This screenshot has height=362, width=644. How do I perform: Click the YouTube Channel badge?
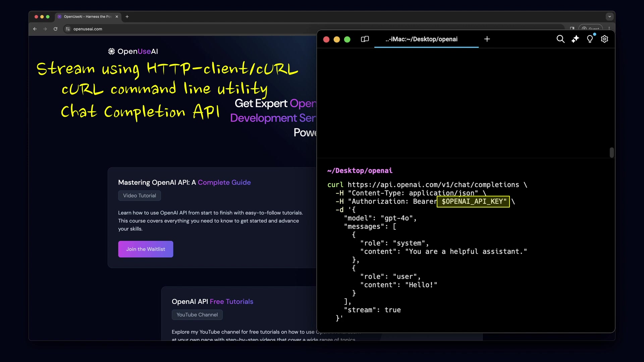click(x=197, y=315)
